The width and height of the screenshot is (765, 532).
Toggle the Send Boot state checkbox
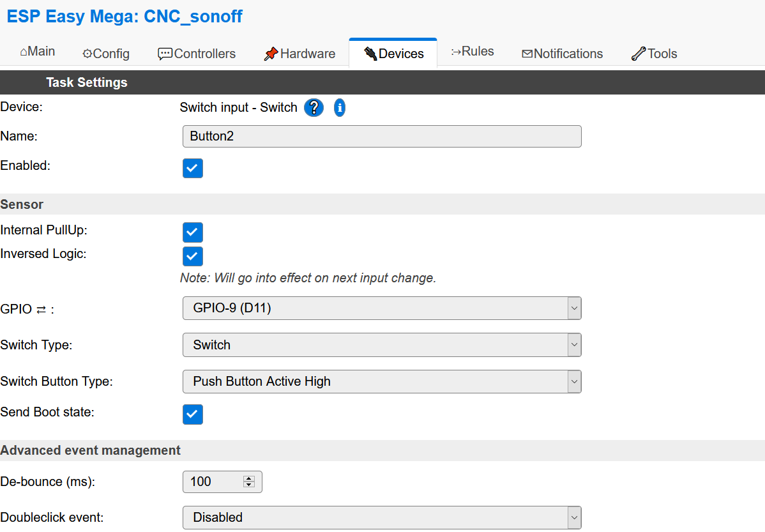[x=193, y=414]
